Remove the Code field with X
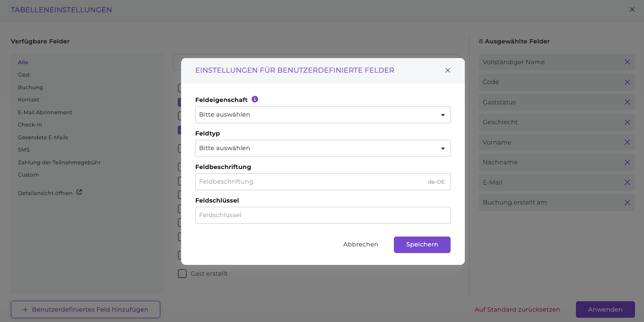Image resolution: width=644 pixels, height=322 pixels. pos(627,82)
